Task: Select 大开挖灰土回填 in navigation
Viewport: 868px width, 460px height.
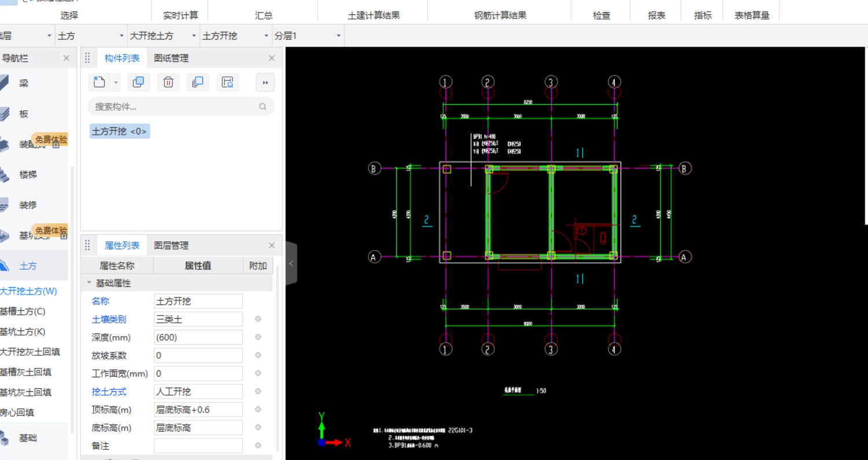Action: tap(30, 352)
